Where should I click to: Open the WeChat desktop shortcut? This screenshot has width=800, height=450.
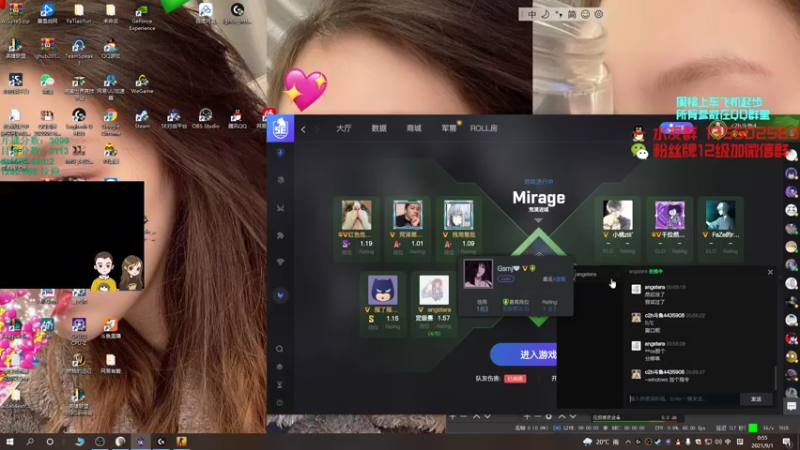(47, 84)
